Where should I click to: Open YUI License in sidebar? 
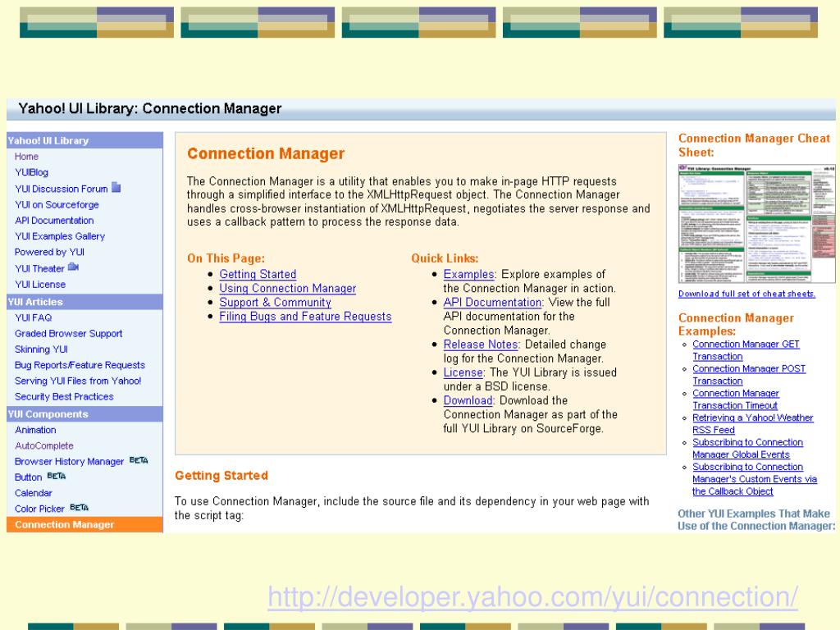40,285
